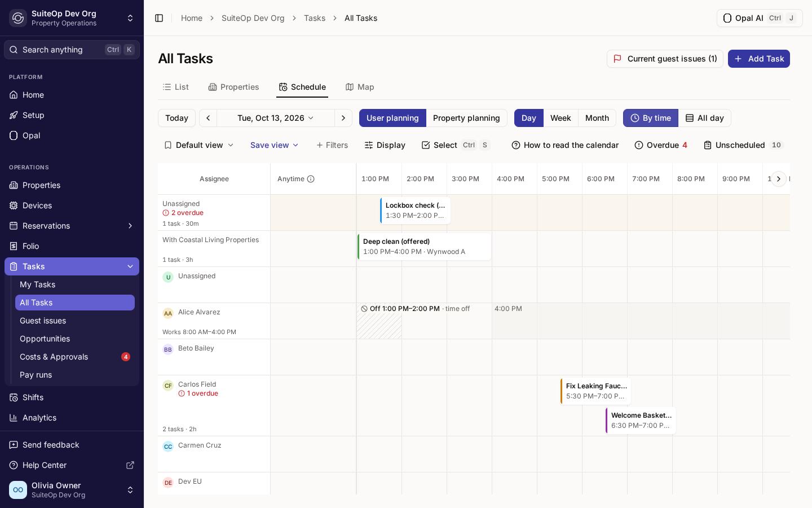Image resolution: width=812 pixels, height=508 pixels.
Task: Open the Default view dropdown
Action: pos(198,145)
